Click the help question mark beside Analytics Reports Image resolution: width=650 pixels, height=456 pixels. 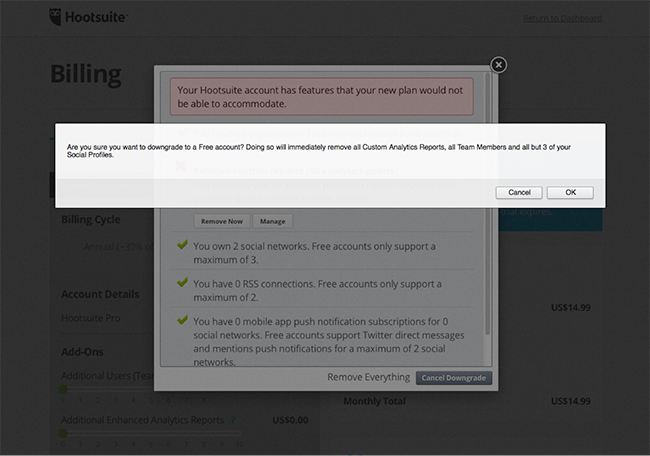[x=233, y=420]
